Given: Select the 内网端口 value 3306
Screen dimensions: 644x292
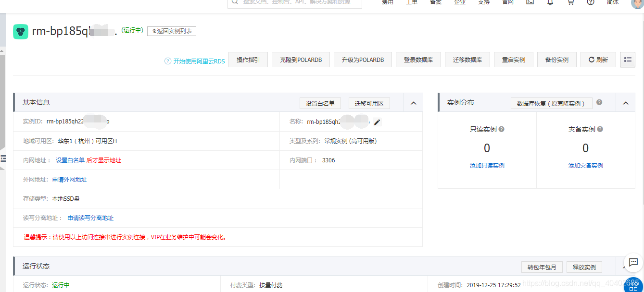Looking at the screenshot, I should (x=328, y=160).
